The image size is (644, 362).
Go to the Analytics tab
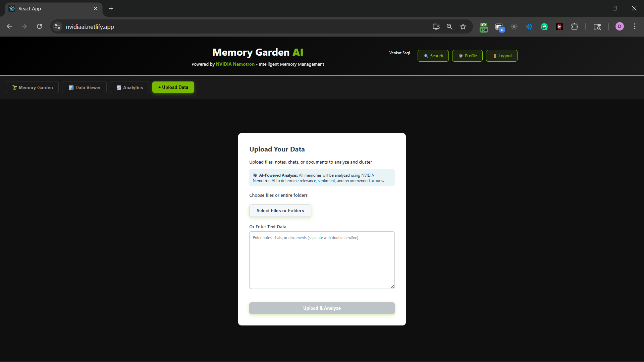[129, 87]
